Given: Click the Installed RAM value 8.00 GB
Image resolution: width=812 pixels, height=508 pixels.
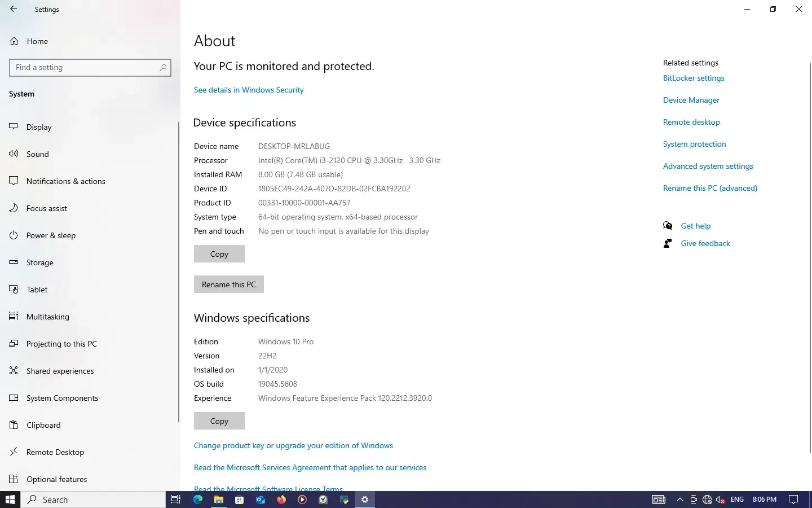Looking at the screenshot, I should click(301, 174).
